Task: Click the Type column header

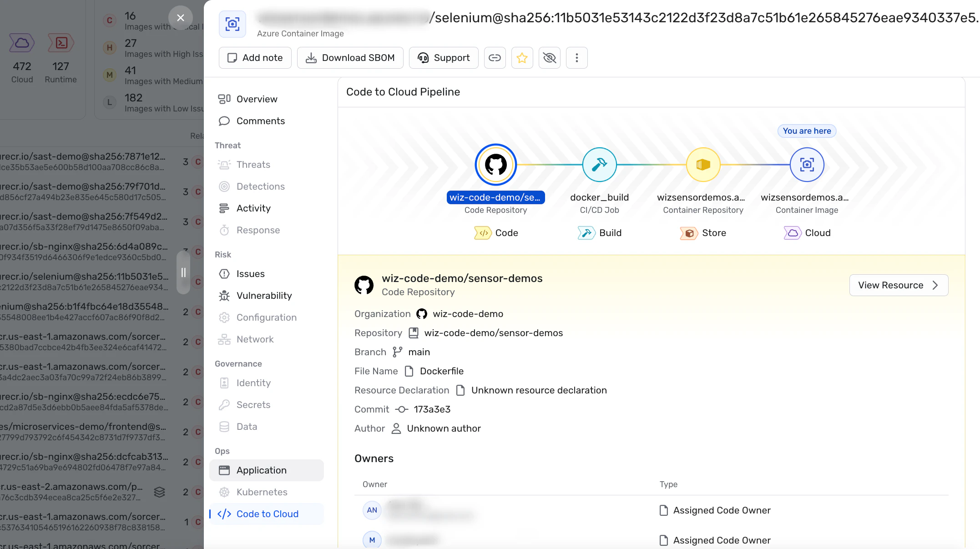Action: click(669, 484)
